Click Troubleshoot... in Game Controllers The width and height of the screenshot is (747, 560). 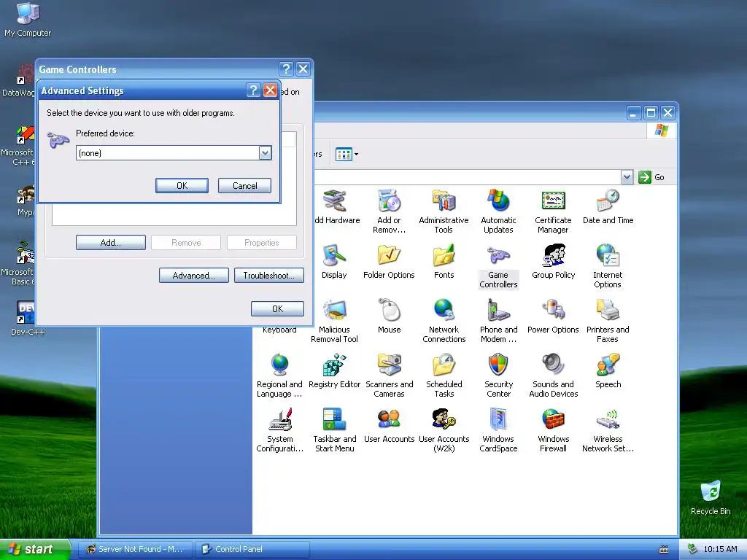click(268, 275)
